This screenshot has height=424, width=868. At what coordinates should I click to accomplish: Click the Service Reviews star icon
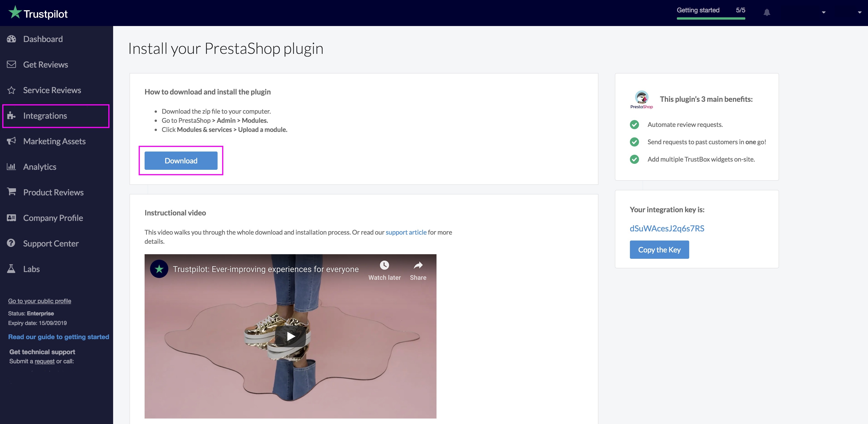(11, 90)
